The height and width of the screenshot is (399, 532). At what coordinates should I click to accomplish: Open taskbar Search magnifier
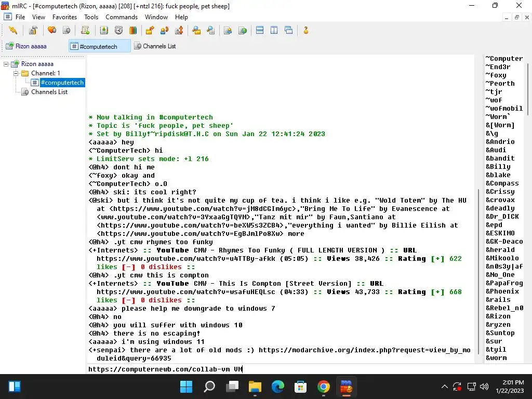click(x=209, y=387)
